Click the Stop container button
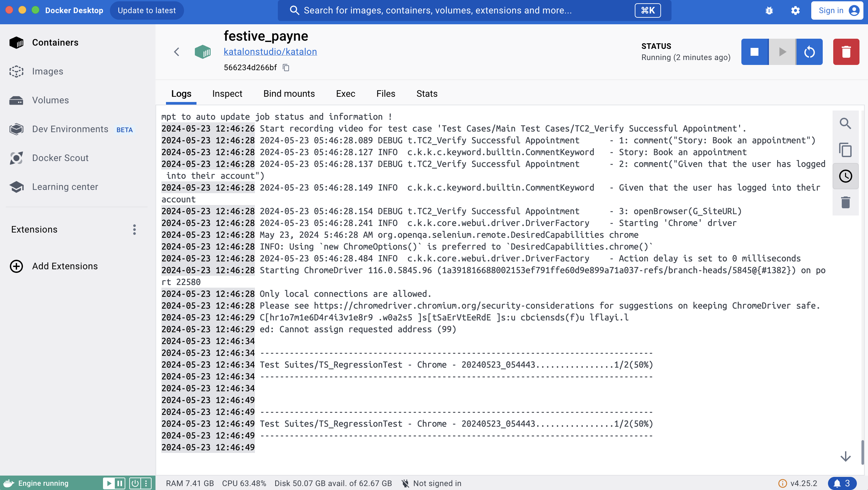Screen dimensions: 868x490 pos(754,52)
